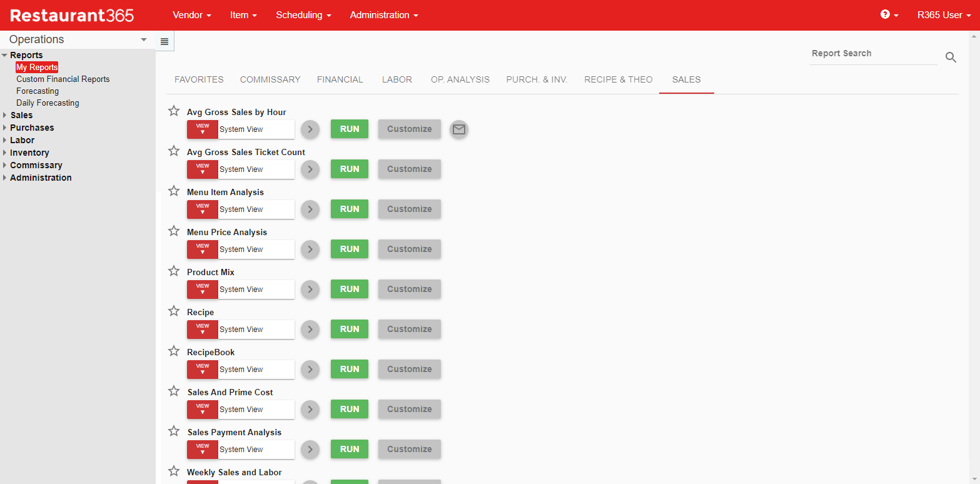Viewport: 980px width, 484px height.
Task: Switch to the COMMISSARY tab
Action: pos(270,79)
